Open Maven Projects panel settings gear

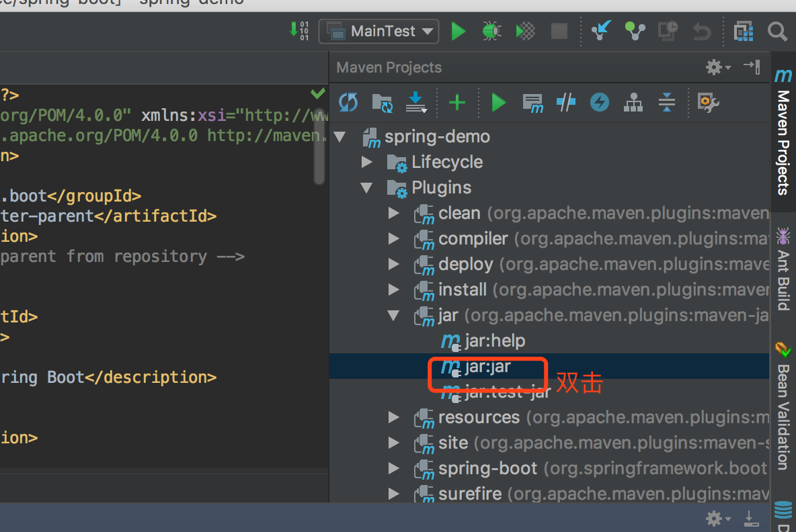tap(717, 67)
